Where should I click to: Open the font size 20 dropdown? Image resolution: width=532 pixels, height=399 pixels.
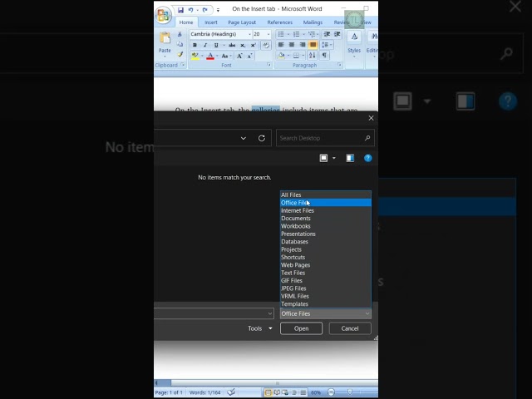pyautogui.click(x=268, y=34)
